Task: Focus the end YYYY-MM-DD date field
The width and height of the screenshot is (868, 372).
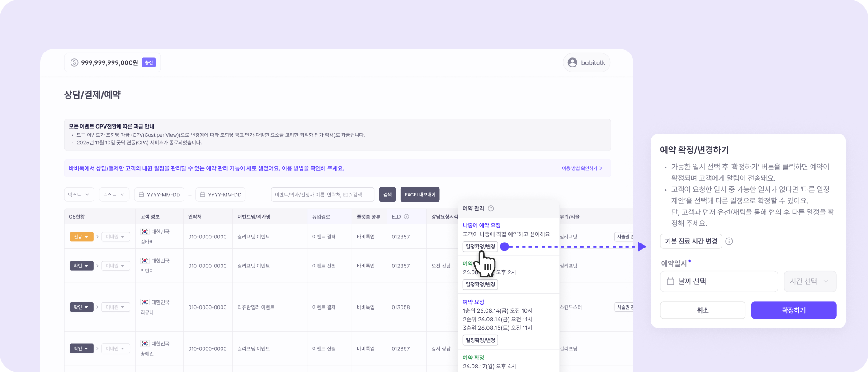Action: click(x=221, y=195)
